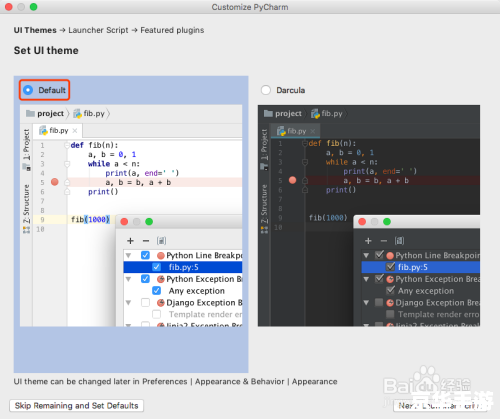Click the Next: Launcher Script button

(x=440, y=406)
